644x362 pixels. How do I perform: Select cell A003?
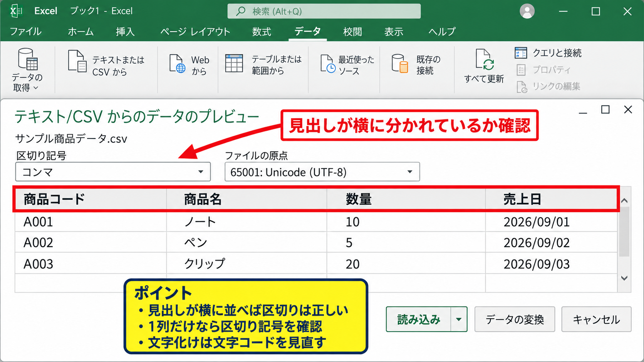click(91, 264)
